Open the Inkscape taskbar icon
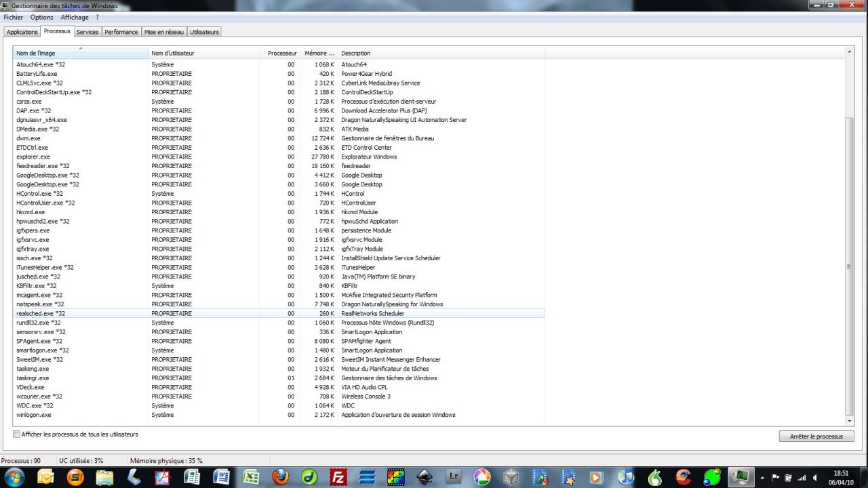The width and height of the screenshot is (868, 488). click(x=425, y=477)
